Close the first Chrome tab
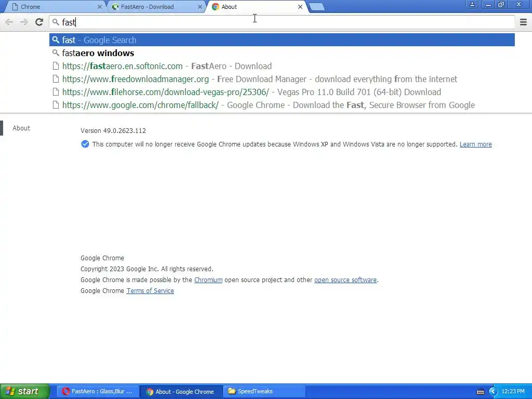Screen dimensions: 532x399 (x=100, y=7)
